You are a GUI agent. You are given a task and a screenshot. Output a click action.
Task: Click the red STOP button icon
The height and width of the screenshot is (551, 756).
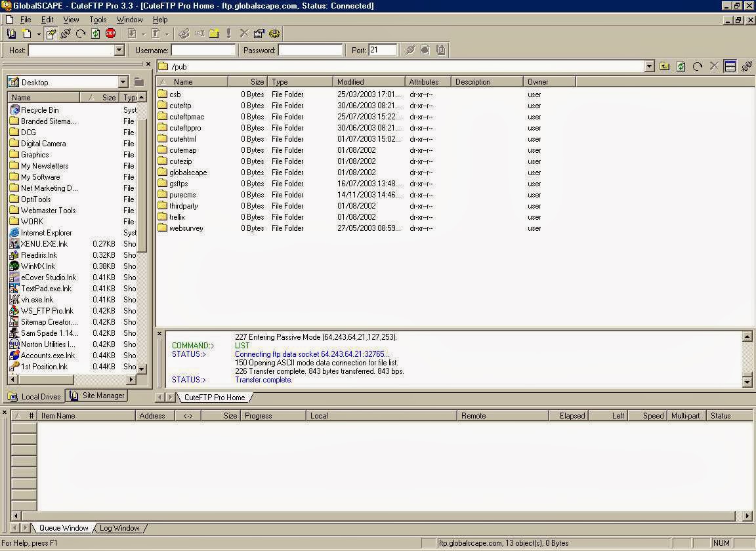coord(111,33)
